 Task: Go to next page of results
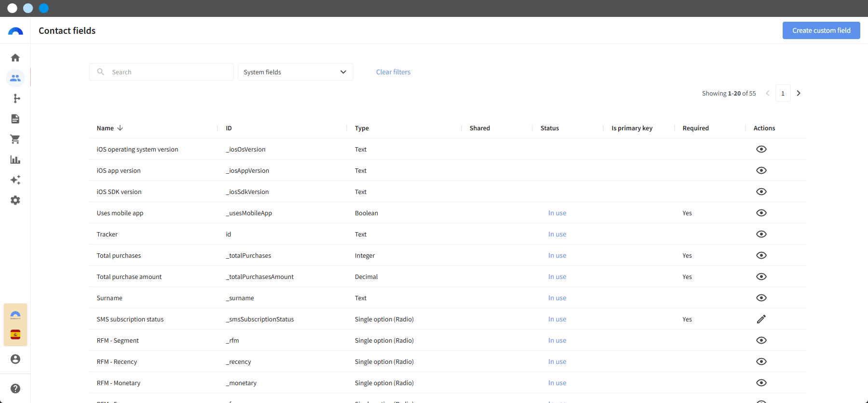tap(799, 93)
